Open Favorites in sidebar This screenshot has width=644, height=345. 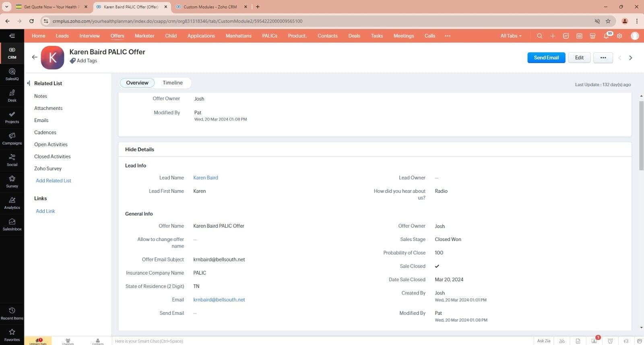pos(12,335)
